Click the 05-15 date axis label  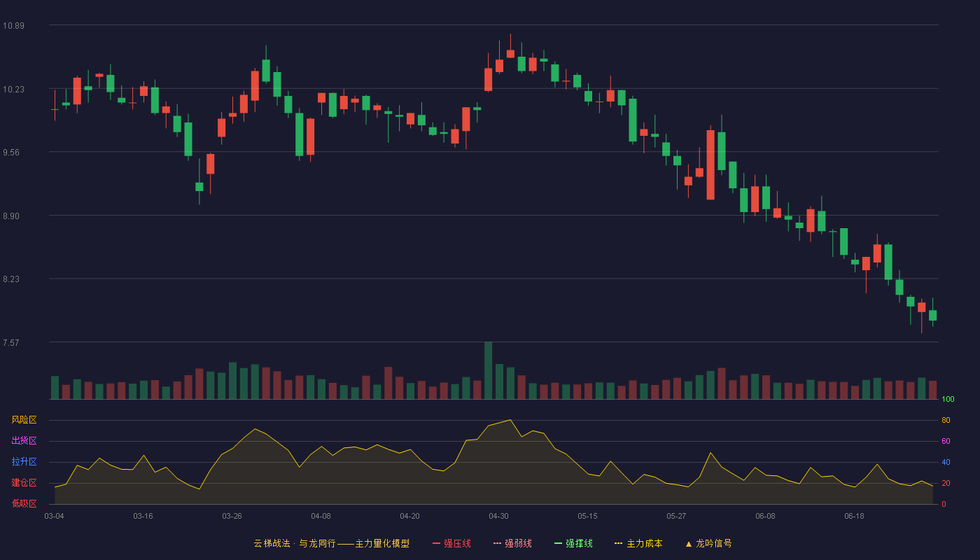(588, 516)
